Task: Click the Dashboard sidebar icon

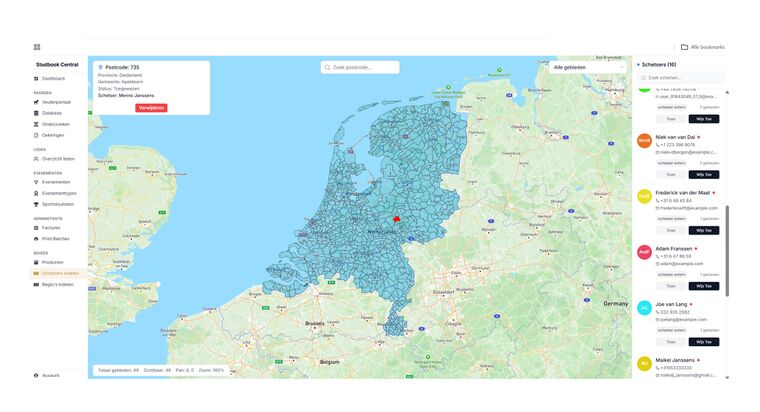Action: 36,79
